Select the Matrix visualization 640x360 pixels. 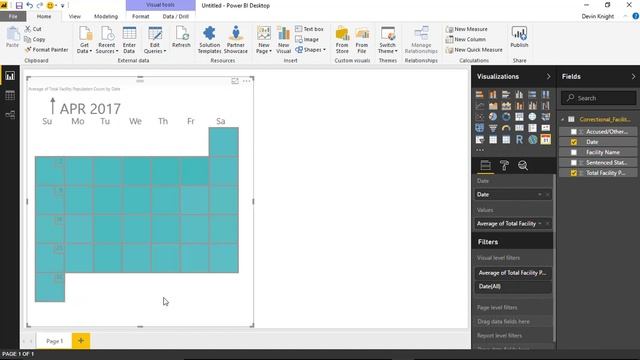point(506,140)
